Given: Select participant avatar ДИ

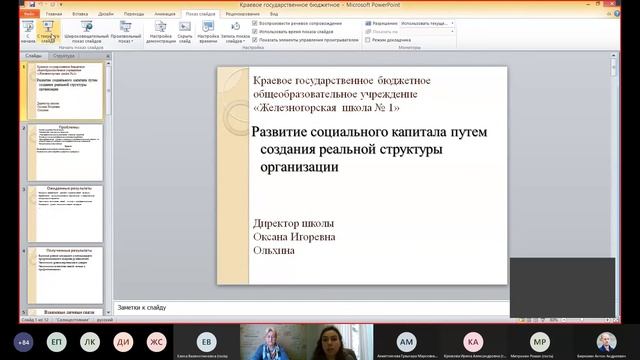Looking at the screenshot, I should [123, 342].
